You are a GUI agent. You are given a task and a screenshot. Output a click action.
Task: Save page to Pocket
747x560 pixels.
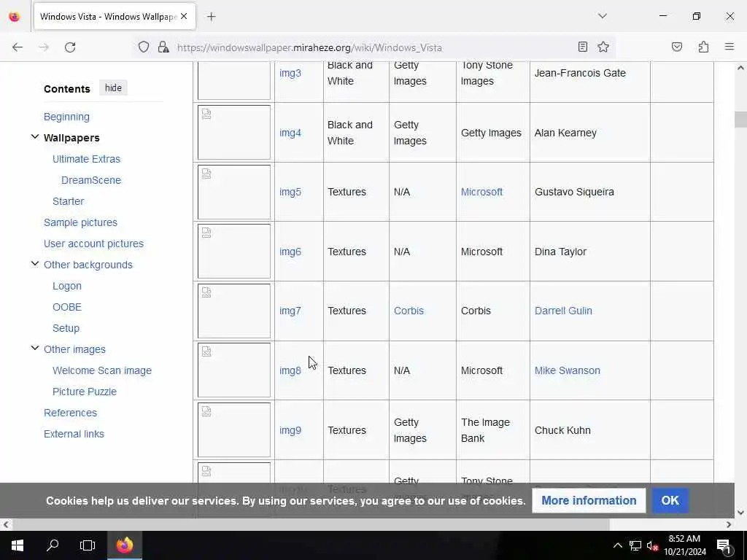point(677,47)
